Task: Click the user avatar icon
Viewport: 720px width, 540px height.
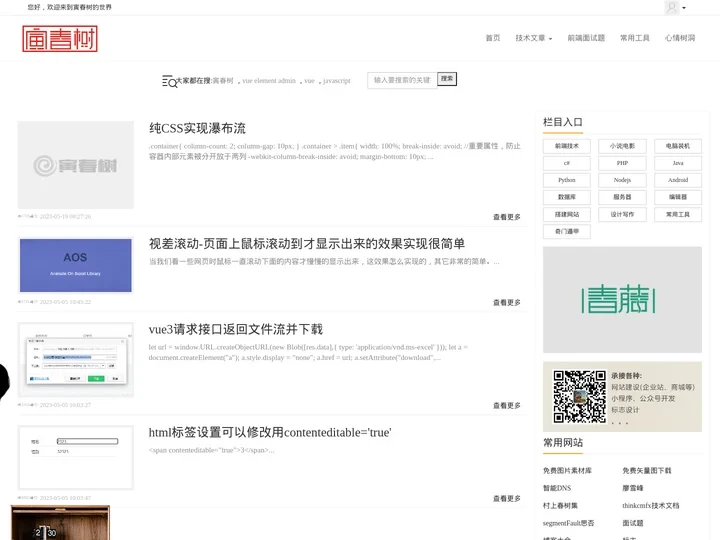Action: (671, 7)
